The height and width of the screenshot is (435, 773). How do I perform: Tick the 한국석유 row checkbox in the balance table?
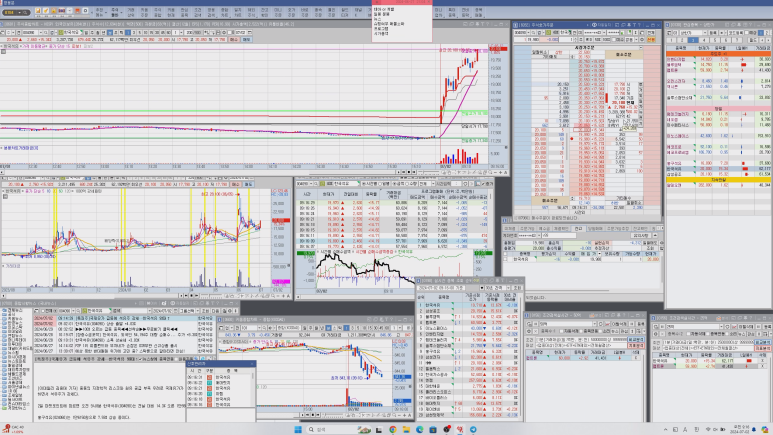(505, 259)
